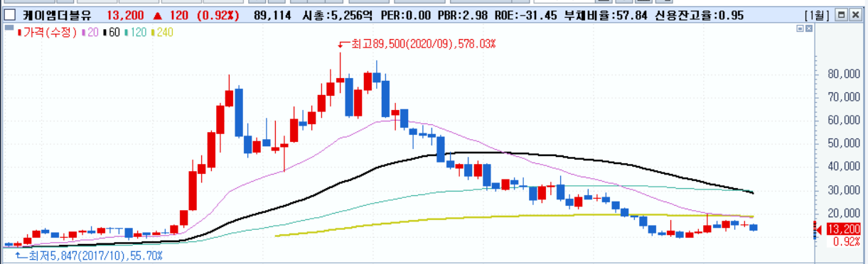Select the 20 moving-average legend entry
The height and width of the screenshot is (264, 868).
[90, 33]
